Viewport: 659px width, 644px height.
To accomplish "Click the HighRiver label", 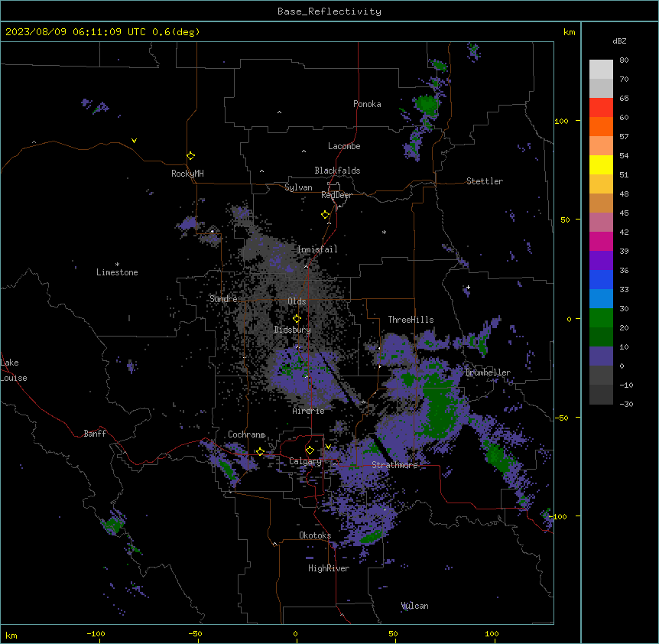I will coord(329,568).
